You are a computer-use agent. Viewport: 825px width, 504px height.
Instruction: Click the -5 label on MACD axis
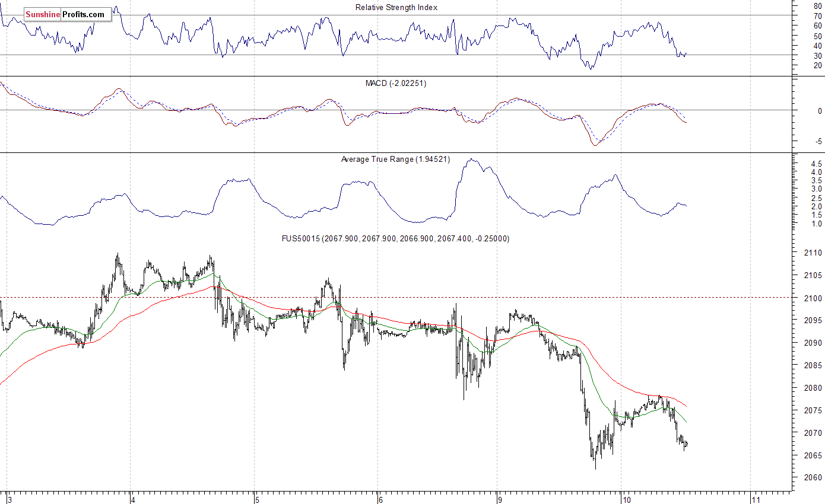tap(818, 141)
